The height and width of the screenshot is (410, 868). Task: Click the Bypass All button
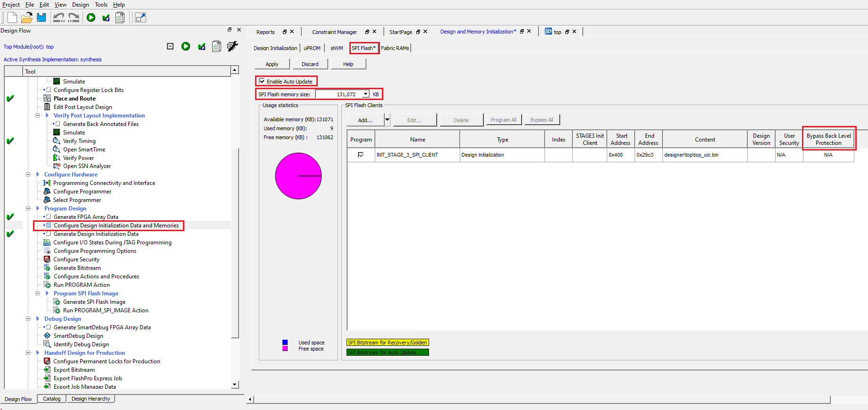point(542,120)
